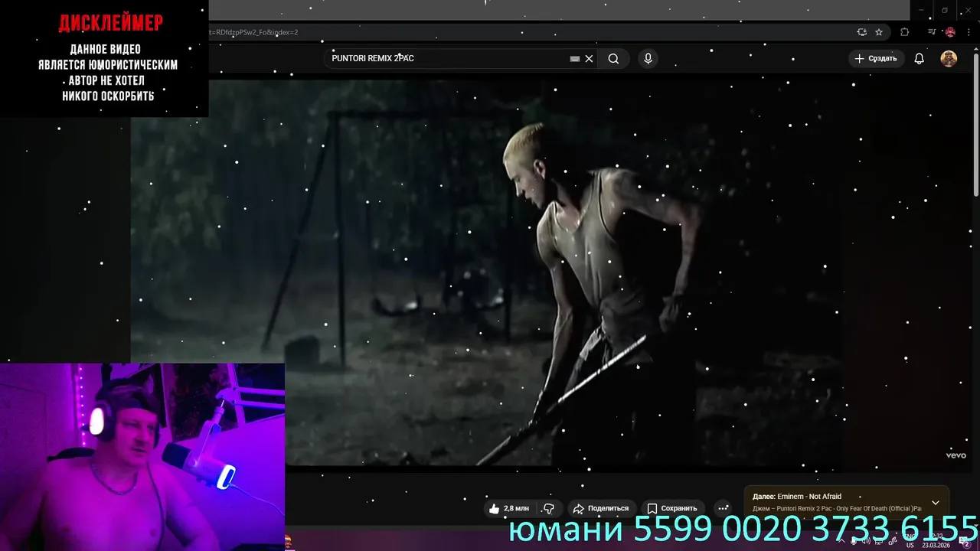Screen dimensions: 980x551
Task: Expand the Далее up-next panel chevron
Action: [936, 503]
